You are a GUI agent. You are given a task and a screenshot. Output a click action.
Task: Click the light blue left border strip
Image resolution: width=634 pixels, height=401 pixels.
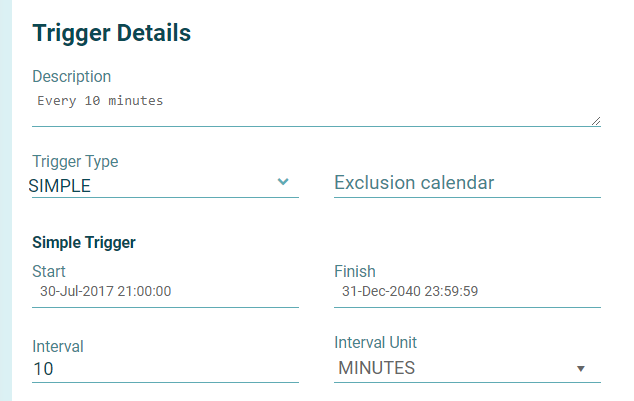[x=6, y=200]
